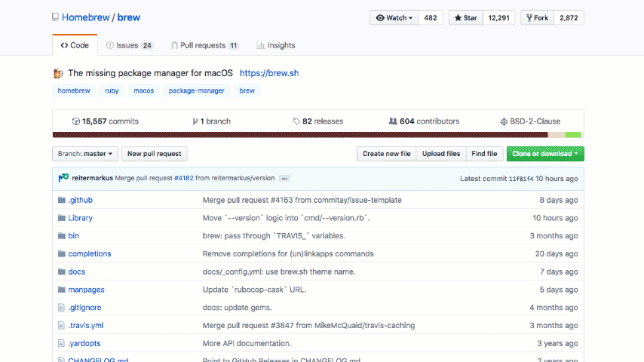Open commit 'Remove completions for (un)linkapps commands'
Image resolution: width=644 pixels, height=362 pixels.
pos(288,254)
